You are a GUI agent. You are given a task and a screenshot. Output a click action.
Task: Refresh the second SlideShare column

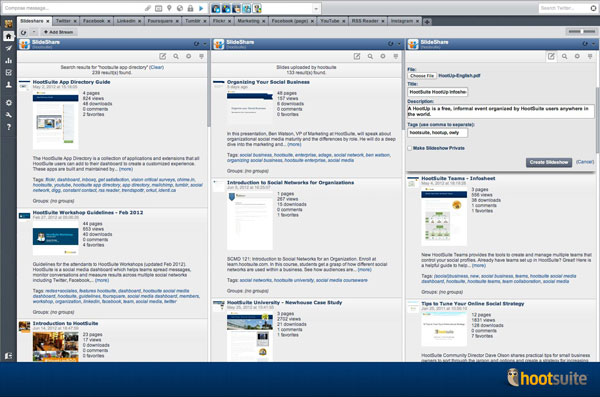point(390,44)
